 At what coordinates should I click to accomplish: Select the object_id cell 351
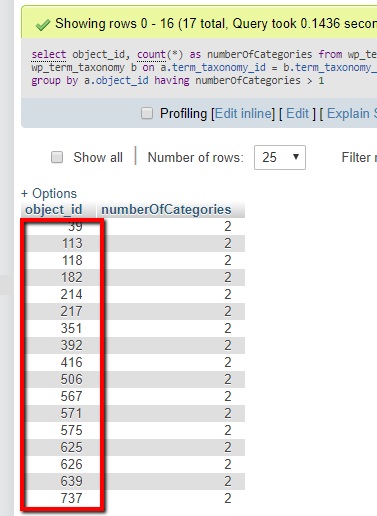(72, 328)
